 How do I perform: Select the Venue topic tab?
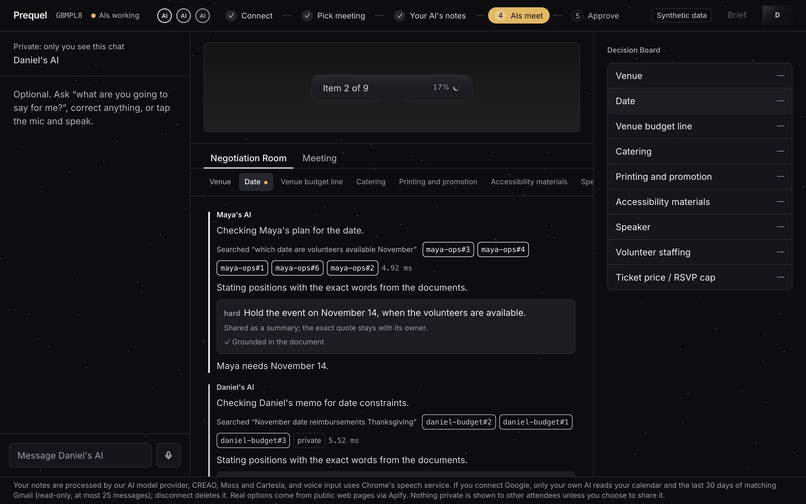coord(220,182)
